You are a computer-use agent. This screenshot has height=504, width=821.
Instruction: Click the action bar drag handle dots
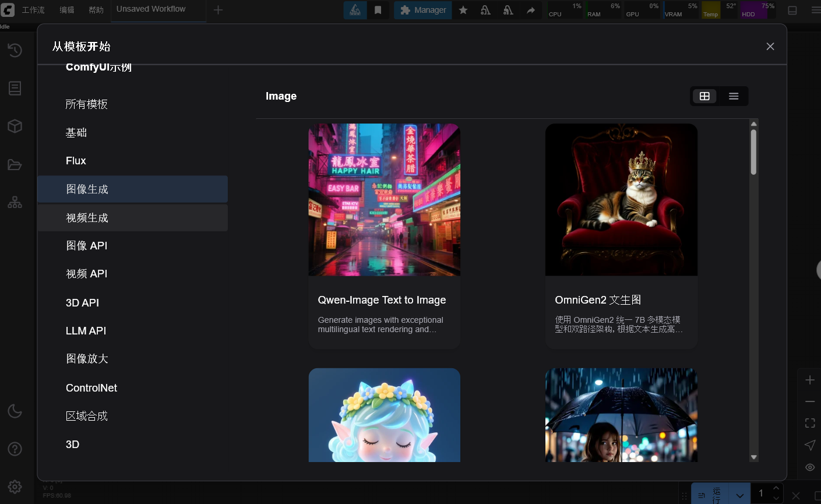coord(685,496)
